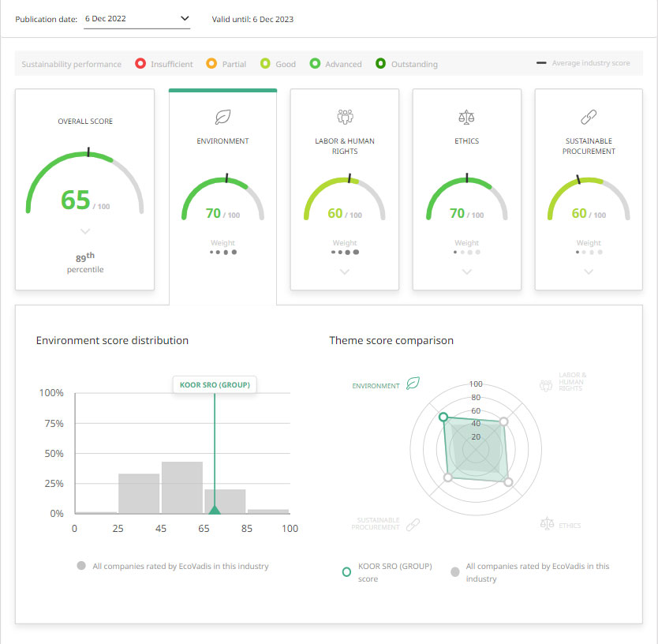
Task: Click the scales icon beside radar chart
Action: [547, 523]
